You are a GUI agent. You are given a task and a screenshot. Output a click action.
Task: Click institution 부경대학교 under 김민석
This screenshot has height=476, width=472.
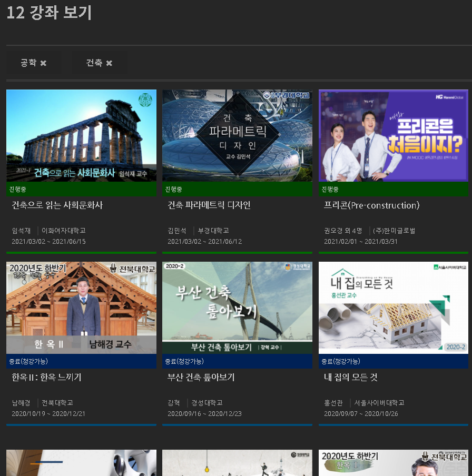point(213,231)
